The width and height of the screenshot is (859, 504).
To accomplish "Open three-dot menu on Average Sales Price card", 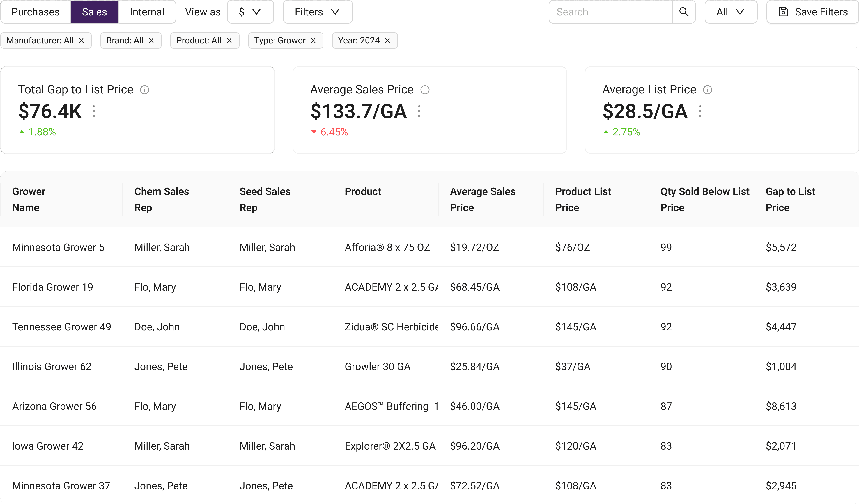I will [x=419, y=111].
